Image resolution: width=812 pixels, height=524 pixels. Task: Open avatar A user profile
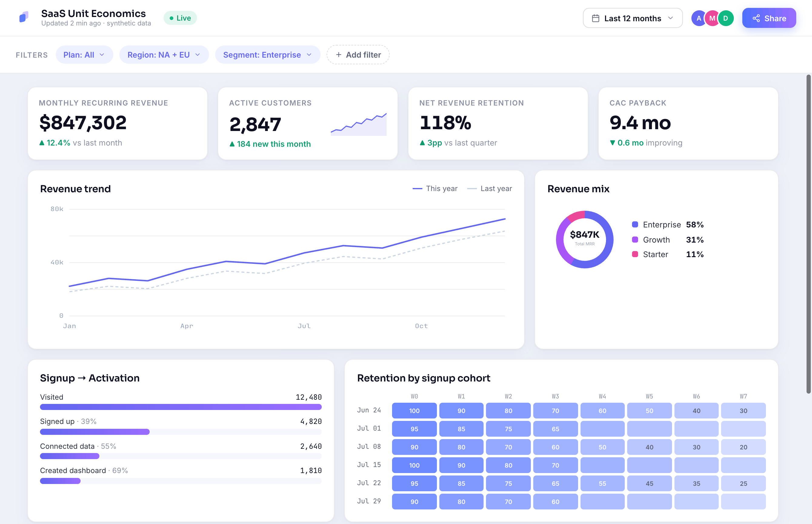click(698, 18)
